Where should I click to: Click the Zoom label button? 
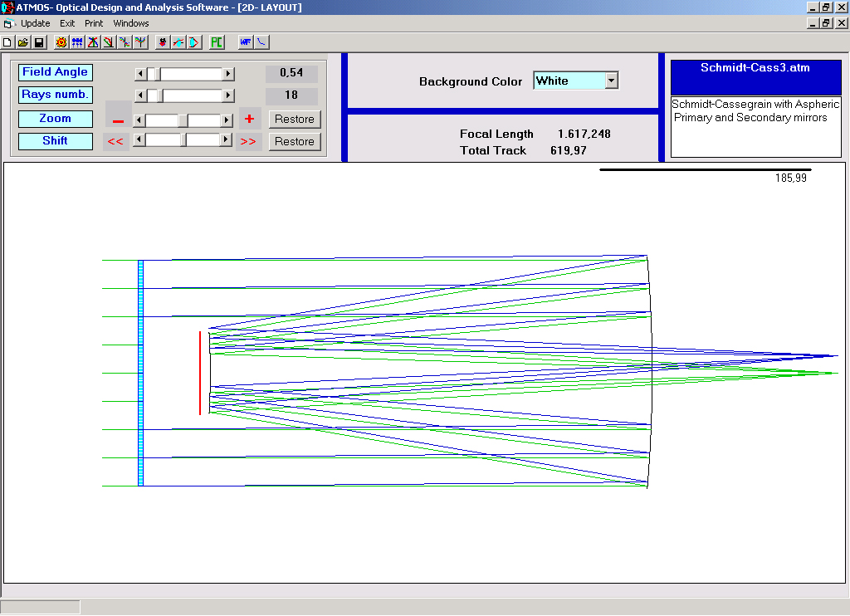tap(56, 119)
